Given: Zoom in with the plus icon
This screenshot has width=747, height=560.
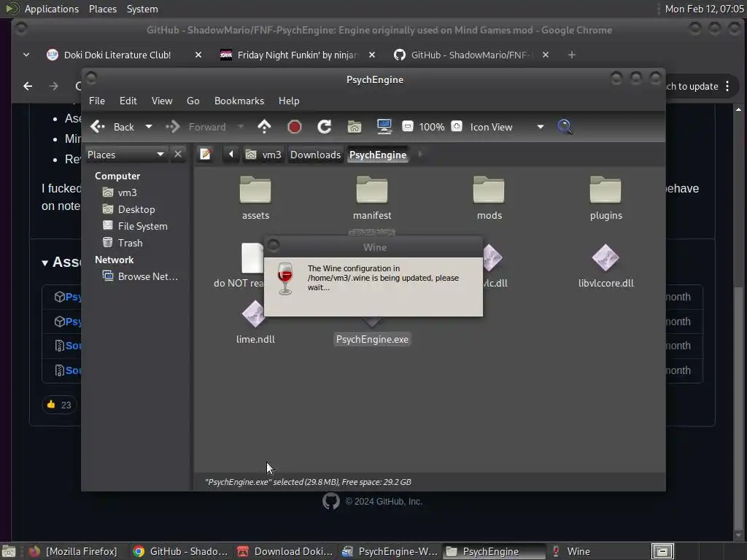Looking at the screenshot, I should [x=457, y=126].
